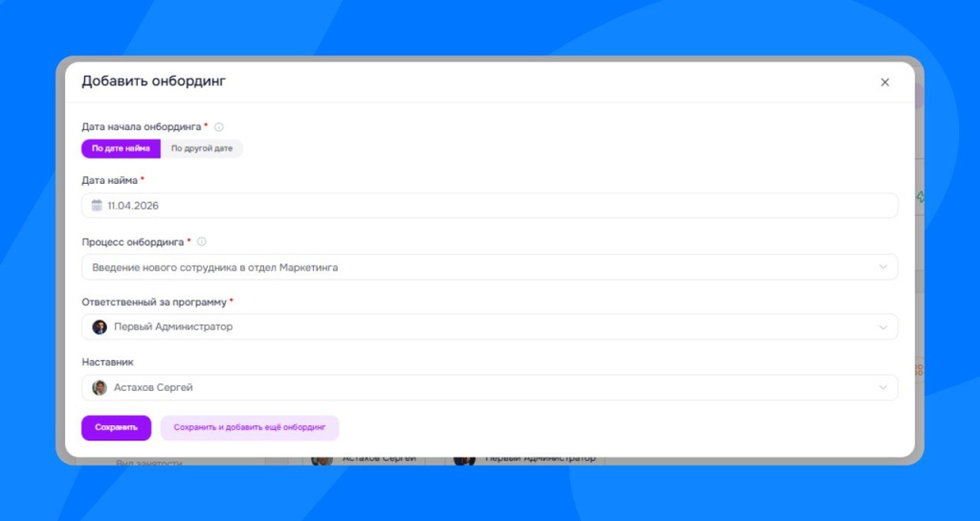The height and width of the screenshot is (521, 980).
Task: Click the Наставник label
Action: (x=107, y=362)
